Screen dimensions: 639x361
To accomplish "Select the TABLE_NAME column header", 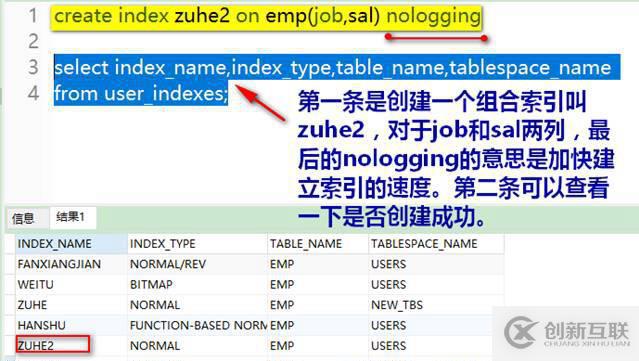I will (x=318, y=244).
